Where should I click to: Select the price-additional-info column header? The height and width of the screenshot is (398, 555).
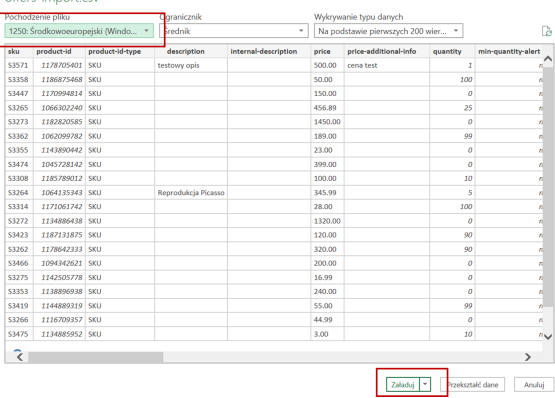coord(387,51)
